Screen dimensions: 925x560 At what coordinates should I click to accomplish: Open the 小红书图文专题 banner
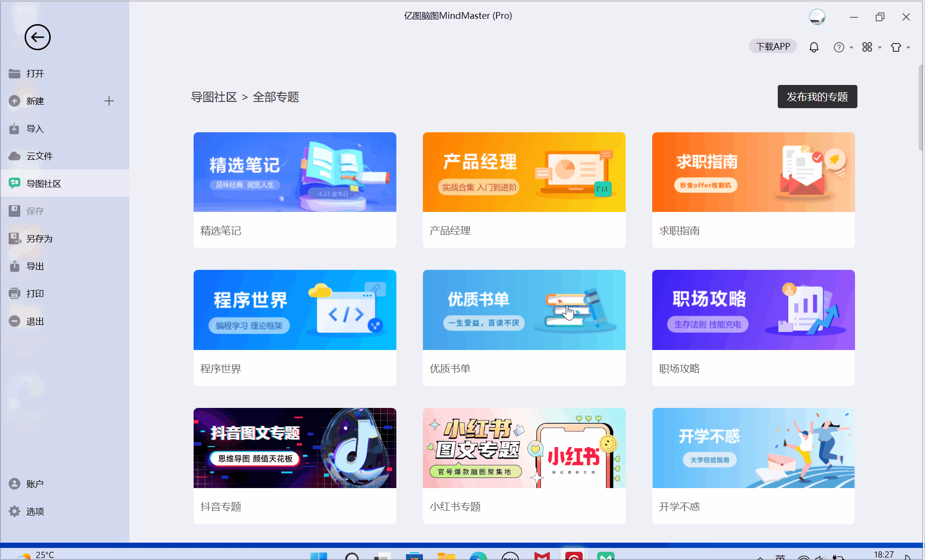coord(524,448)
